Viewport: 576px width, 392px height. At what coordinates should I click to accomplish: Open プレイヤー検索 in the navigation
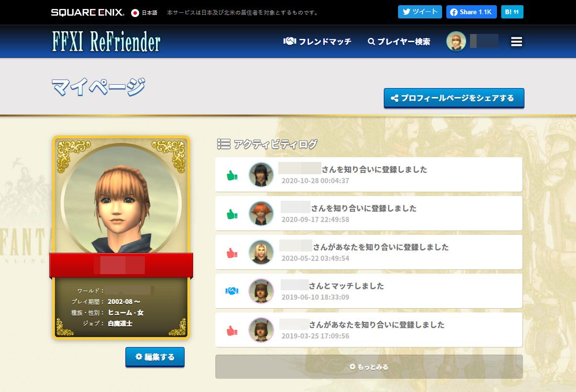399,42
